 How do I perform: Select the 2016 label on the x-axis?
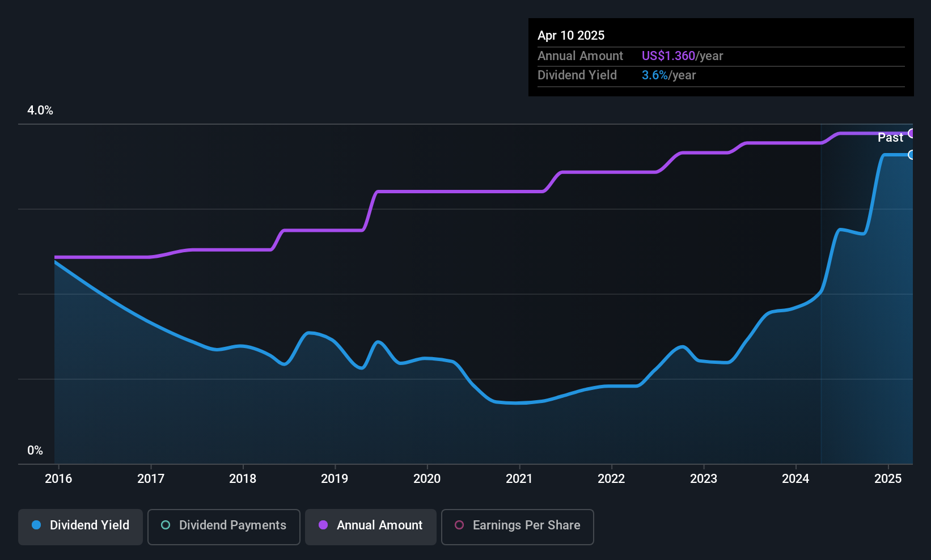tap(58, 479)
